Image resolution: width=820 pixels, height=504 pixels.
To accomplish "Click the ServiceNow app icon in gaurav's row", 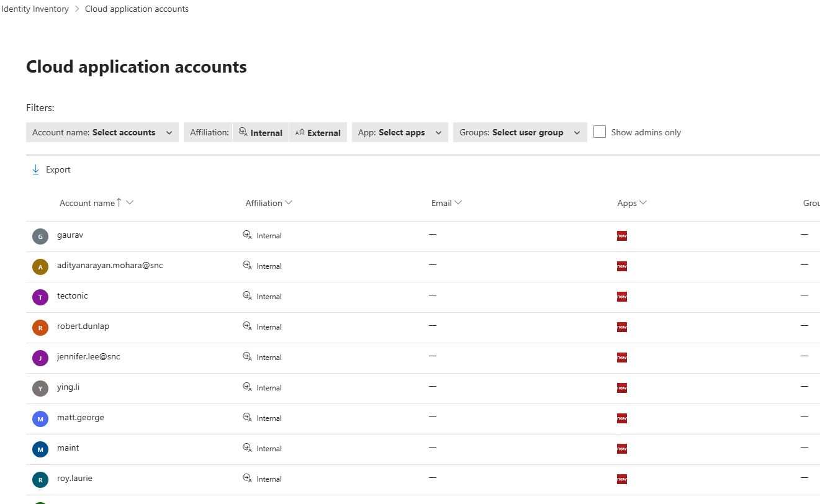I will tap(622, 235).
